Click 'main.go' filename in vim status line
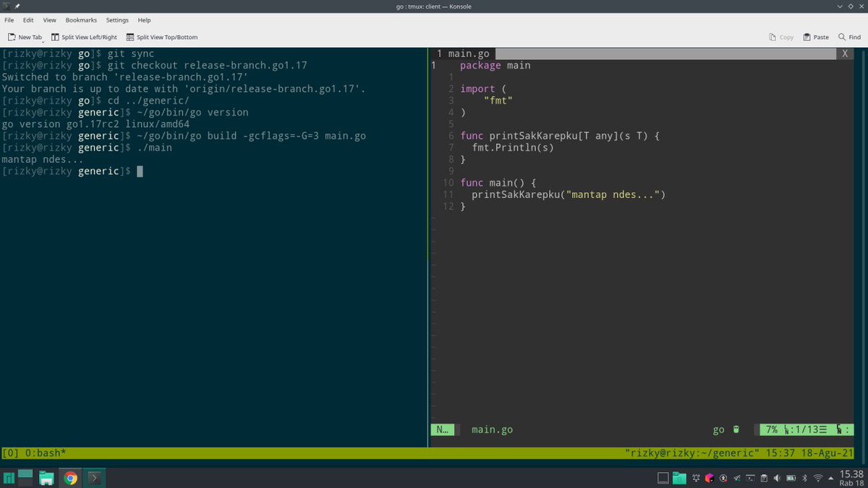Image resolution: width=868 pixels, height=488 pixels. (492, 429)
